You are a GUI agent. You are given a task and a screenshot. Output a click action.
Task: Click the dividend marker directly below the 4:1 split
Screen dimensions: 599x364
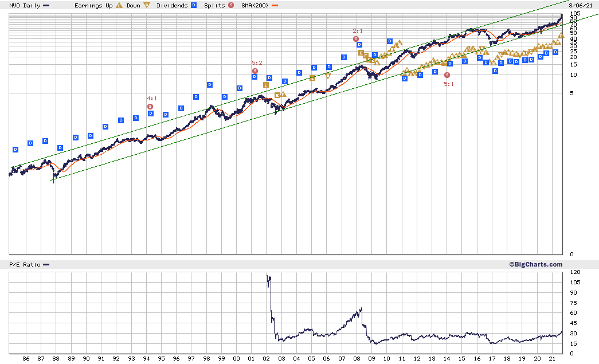(151, 113)
